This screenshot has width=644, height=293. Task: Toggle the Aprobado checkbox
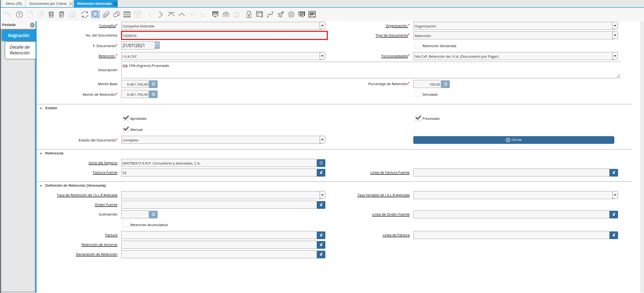coord(126,118)
